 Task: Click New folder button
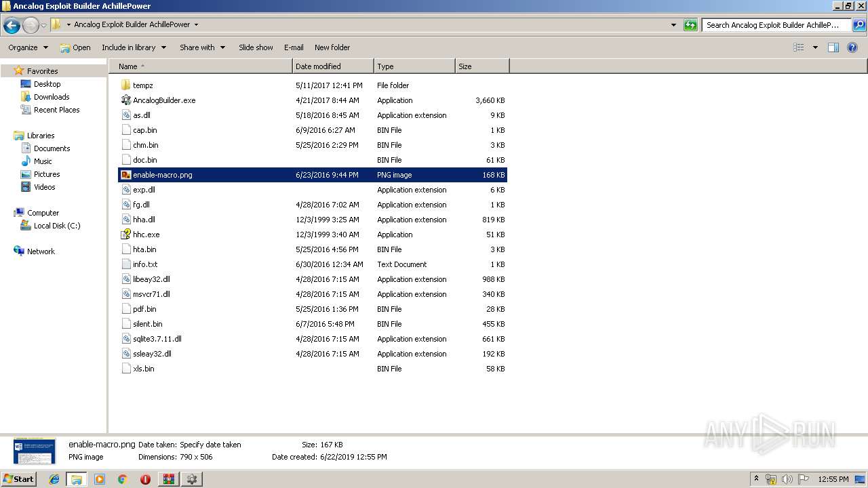click(x=332, y=47)
